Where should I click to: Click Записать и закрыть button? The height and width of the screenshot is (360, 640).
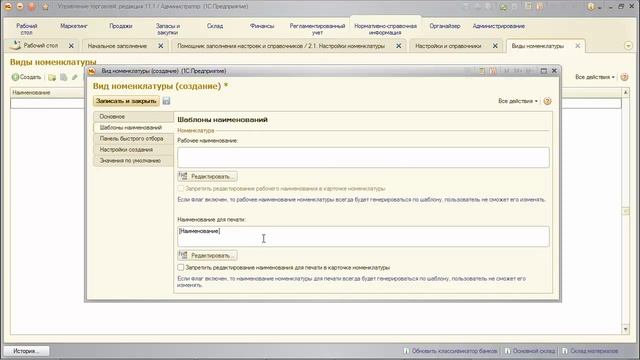point(126,101)
